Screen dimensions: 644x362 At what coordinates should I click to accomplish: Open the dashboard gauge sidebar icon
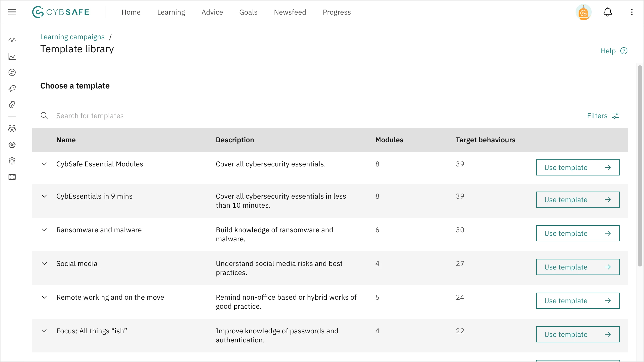(12, 40)
